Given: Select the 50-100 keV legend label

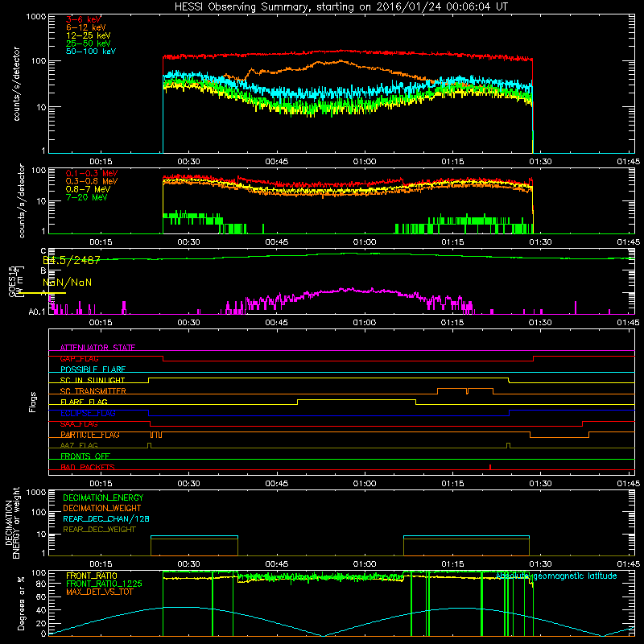Looking at the screenshot, I should [x=91, y=52].
